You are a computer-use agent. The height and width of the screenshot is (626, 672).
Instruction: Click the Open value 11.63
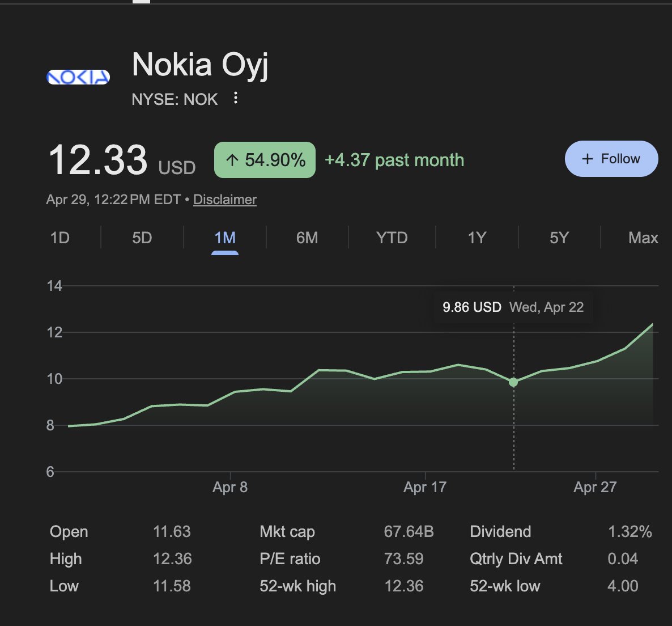tap(172, 532)
